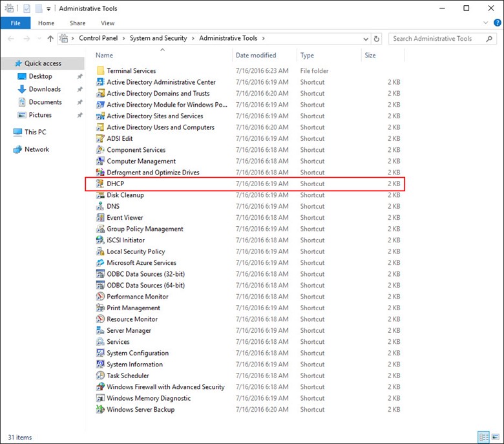
Task: Open the recent locations dropdown arrow
Action: pos(39,39)
